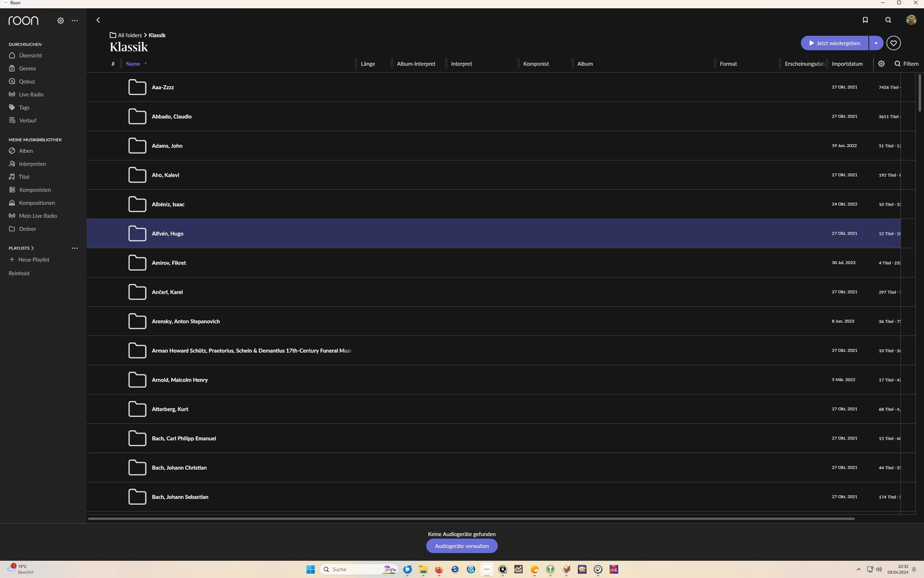The width and height of the screenshot is (924, 578).
Task: Sort by the Komponist column header
Action: tap(536, 64)
